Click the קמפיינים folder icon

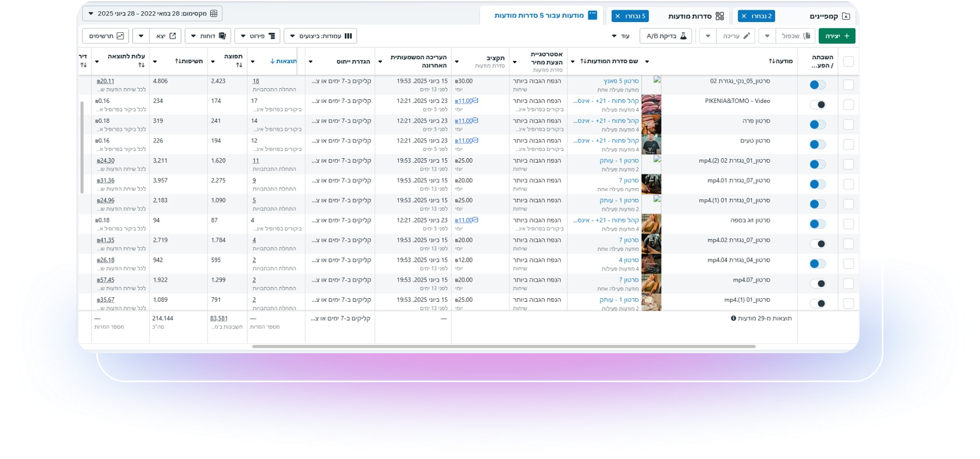(846, 16)
